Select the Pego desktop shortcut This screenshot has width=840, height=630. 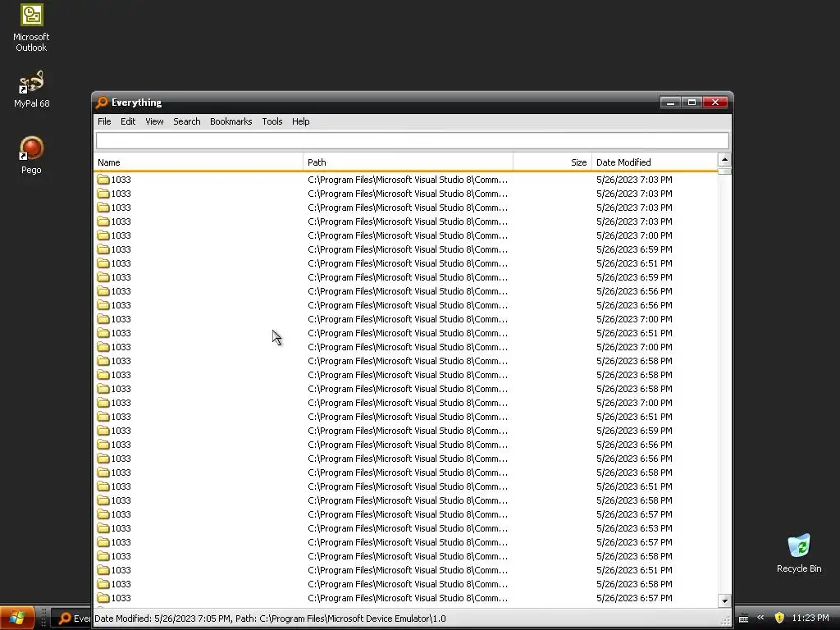[31, 155]
